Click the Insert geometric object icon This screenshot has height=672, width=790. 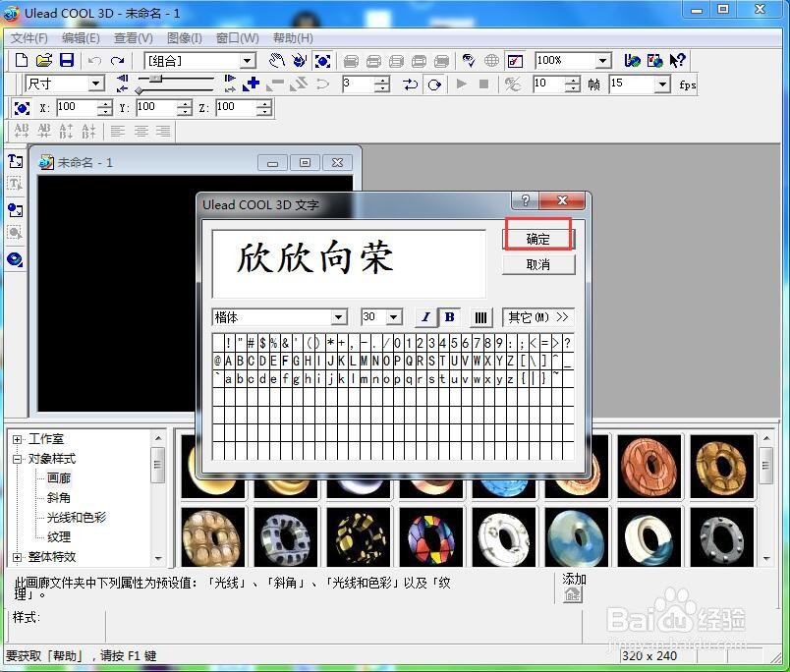click(15, 259)
